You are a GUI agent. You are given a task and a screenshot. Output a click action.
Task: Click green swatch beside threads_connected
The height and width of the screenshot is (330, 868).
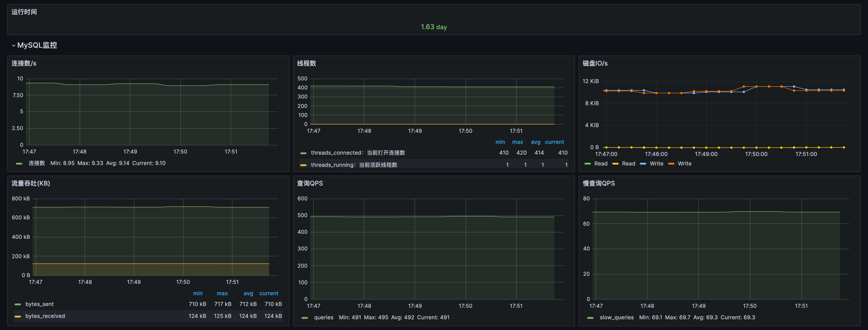(303, 153)
